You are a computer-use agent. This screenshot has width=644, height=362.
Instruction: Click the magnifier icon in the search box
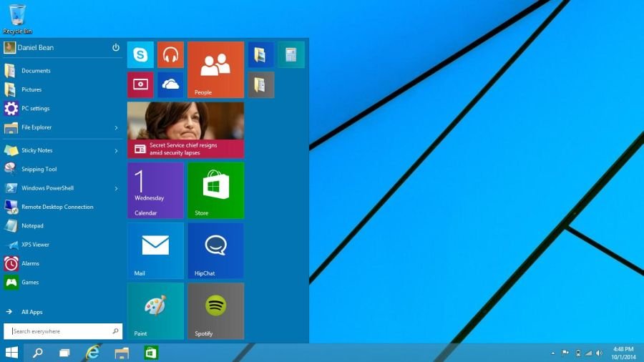pos(115,331)
